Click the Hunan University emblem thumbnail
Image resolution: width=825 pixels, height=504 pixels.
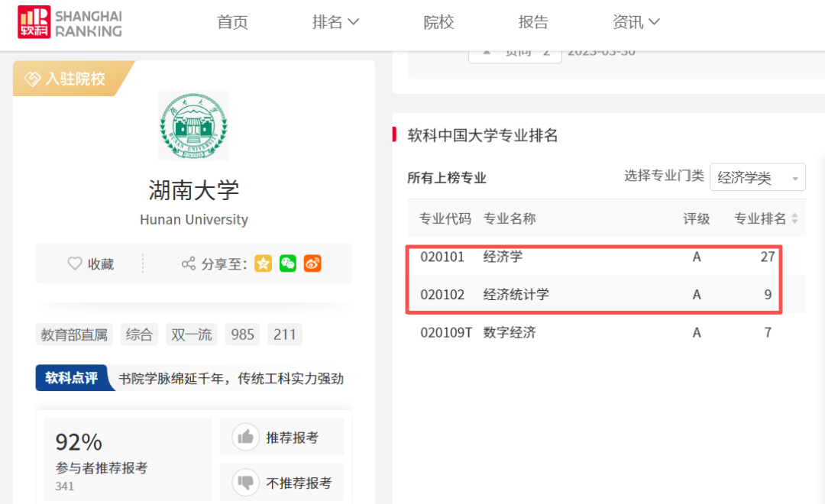[193, 125]
